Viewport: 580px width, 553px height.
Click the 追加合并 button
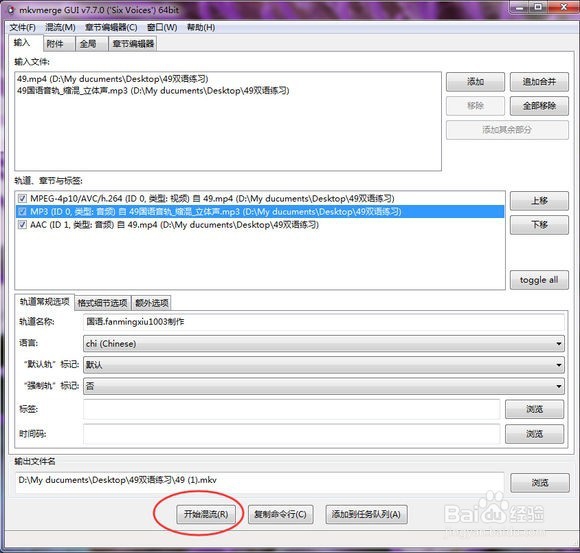(x=539, y=82)
